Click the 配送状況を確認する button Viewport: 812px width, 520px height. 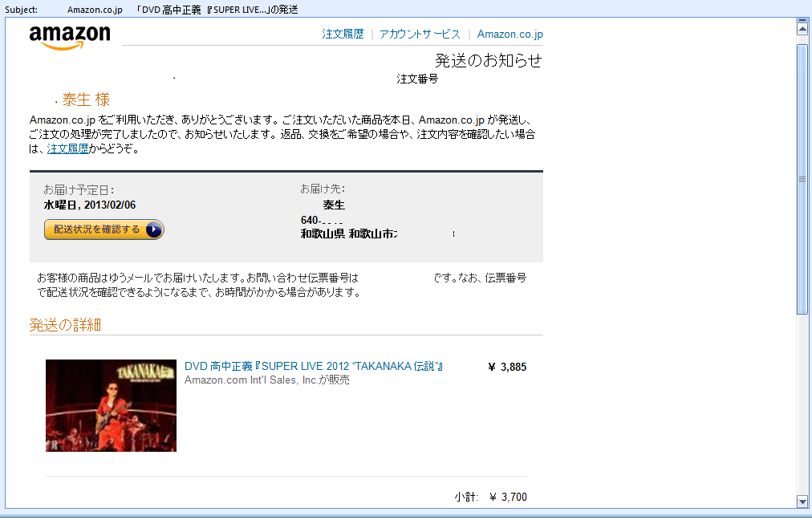click(104, 230)
